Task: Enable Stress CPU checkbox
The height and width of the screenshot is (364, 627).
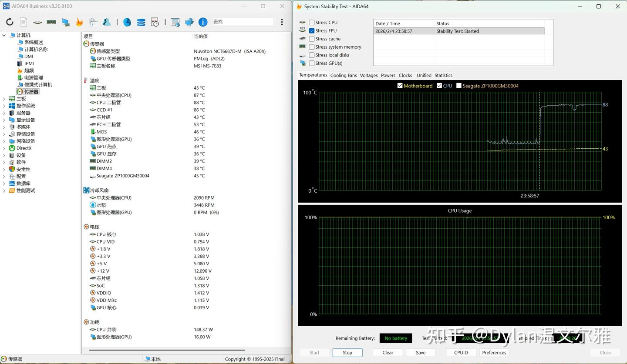Action: (x=312, y=23)
